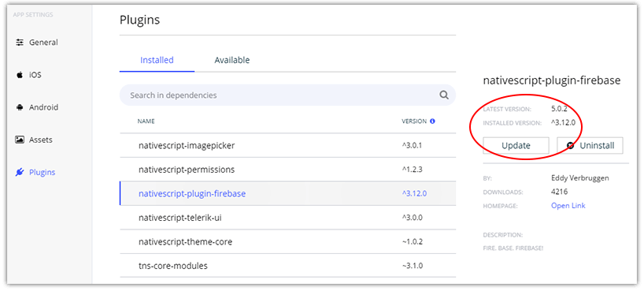Viewport: 644px width, 291px height.
Task: Click the Uninstall button
Action: click(x=590, y=145)
